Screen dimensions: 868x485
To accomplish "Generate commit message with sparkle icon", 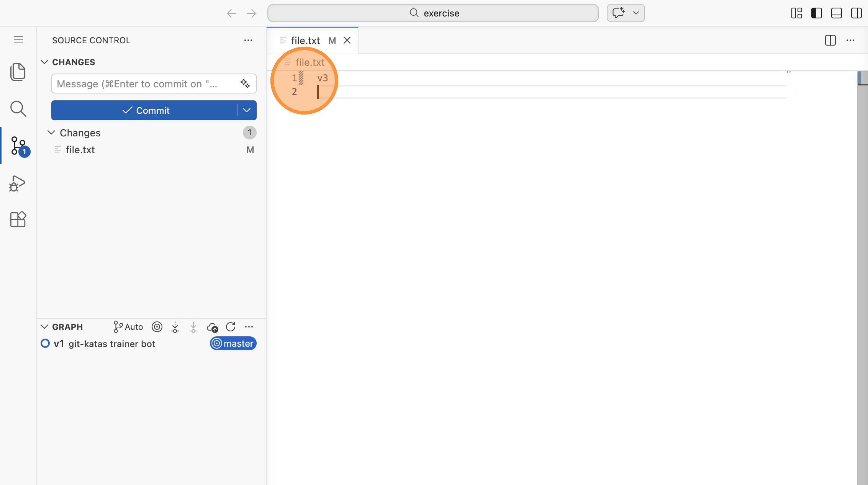I will tap(245, 84).
